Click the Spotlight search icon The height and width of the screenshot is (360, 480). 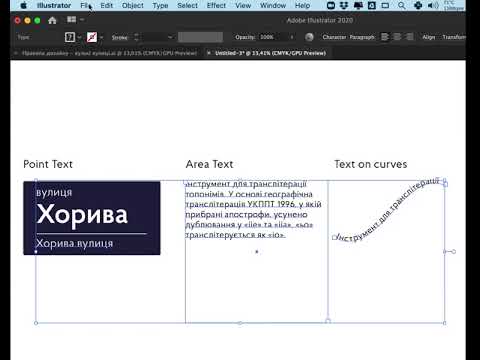click(x=402, y=6)
